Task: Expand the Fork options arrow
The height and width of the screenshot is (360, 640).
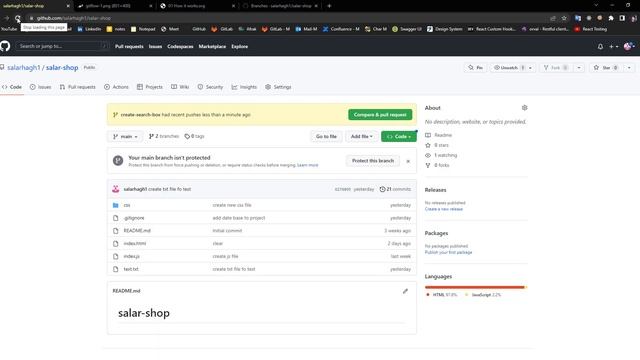Action: [579, 68]
